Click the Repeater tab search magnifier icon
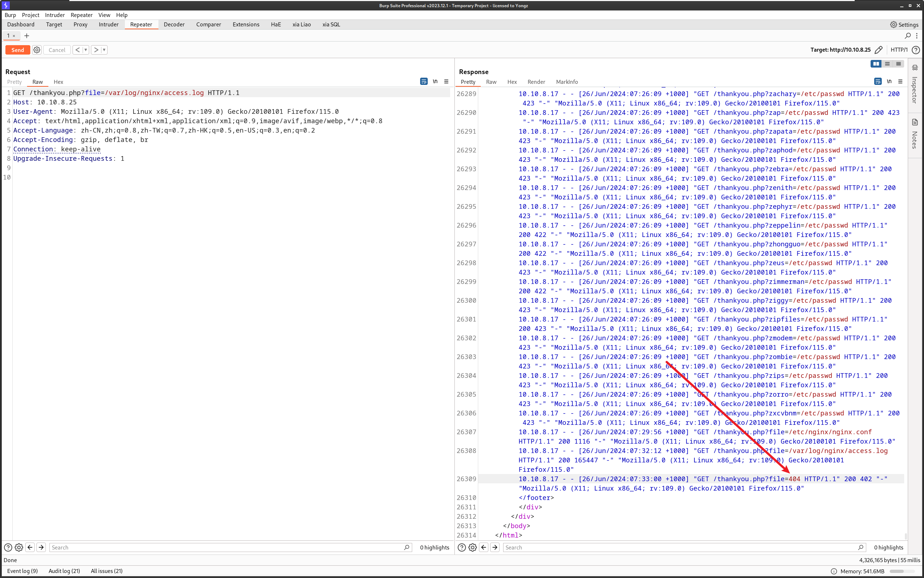 (x=908, y=35)
